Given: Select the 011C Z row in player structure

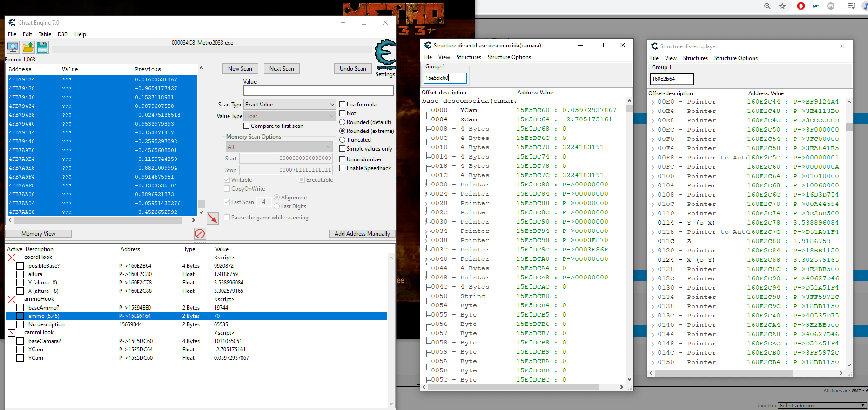Looking at the screenshot, I should [x=746, y=241].
